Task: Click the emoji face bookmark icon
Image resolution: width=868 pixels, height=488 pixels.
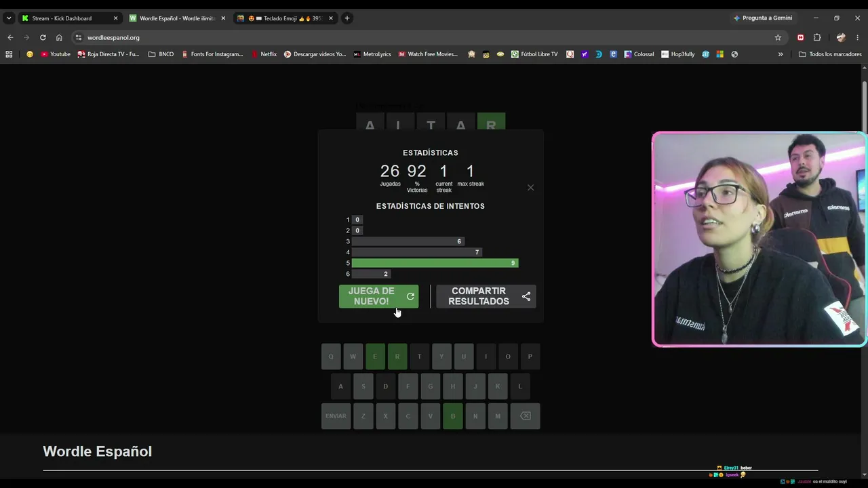Action: coord(29,54)
